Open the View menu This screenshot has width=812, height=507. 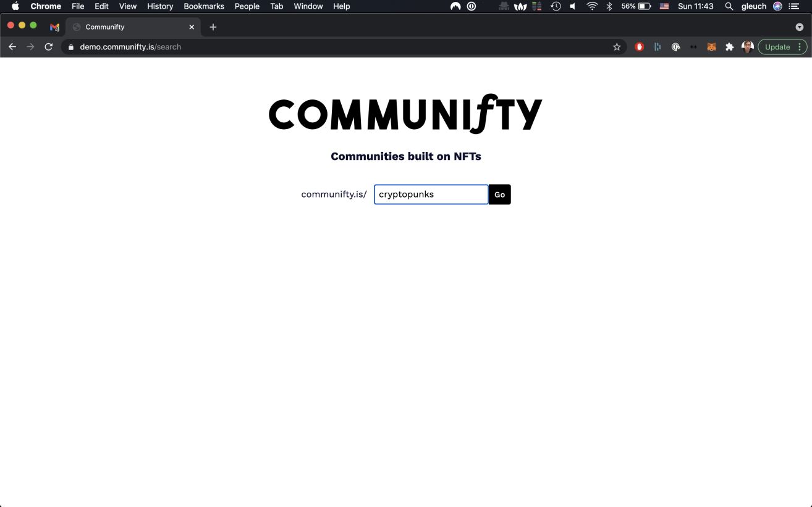[128, 6]
